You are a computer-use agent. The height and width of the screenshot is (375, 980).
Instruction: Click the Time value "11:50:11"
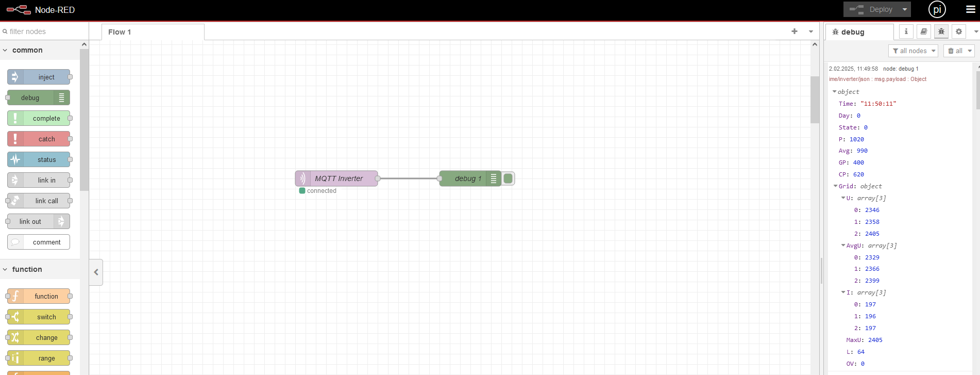[x=878, y=104]
